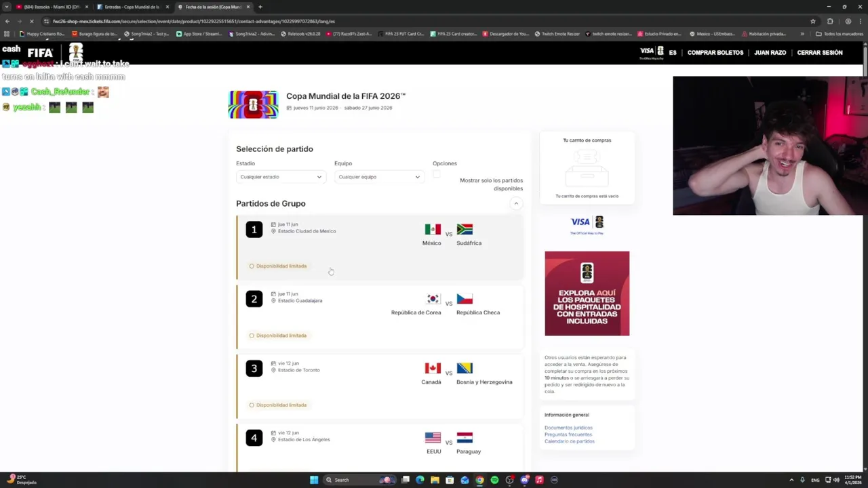The height and width of the screenshot is (488, 868).
Task: Show hidden system tray icons
Action: 791,480
